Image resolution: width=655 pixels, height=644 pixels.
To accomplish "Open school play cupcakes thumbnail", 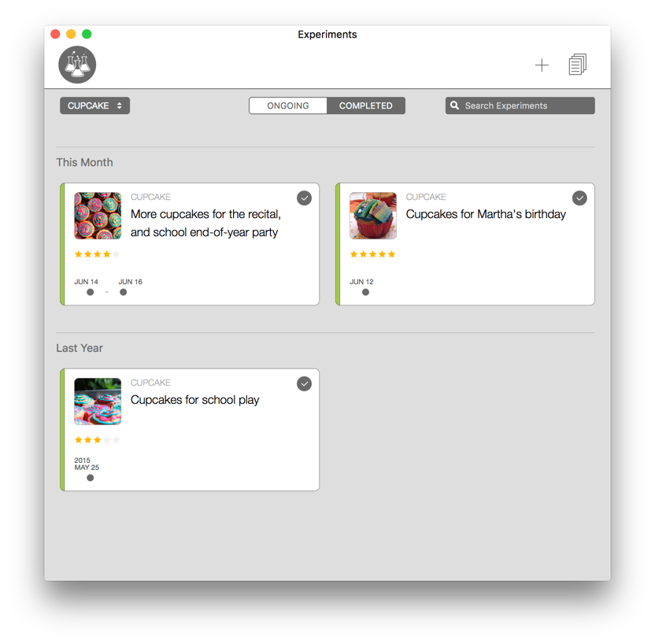I will click(x=98, y=402).
